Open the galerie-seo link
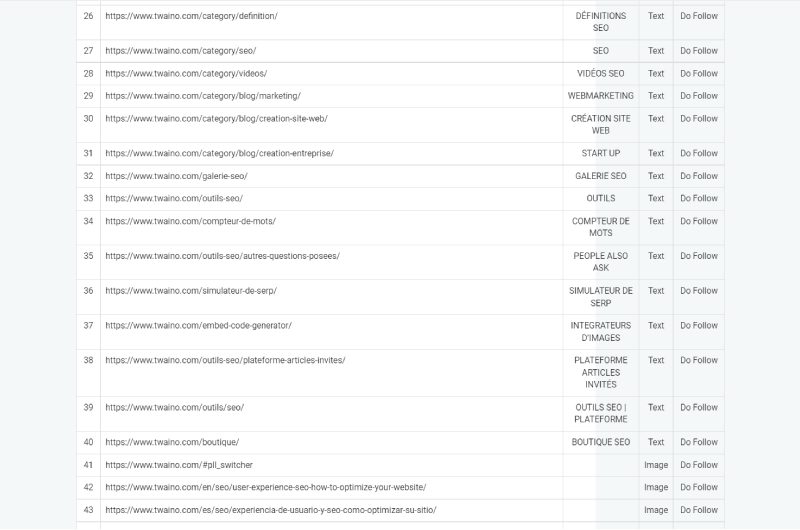Image resolution: width=800 pixels, height=530 pixels. [x=177, y=176]
